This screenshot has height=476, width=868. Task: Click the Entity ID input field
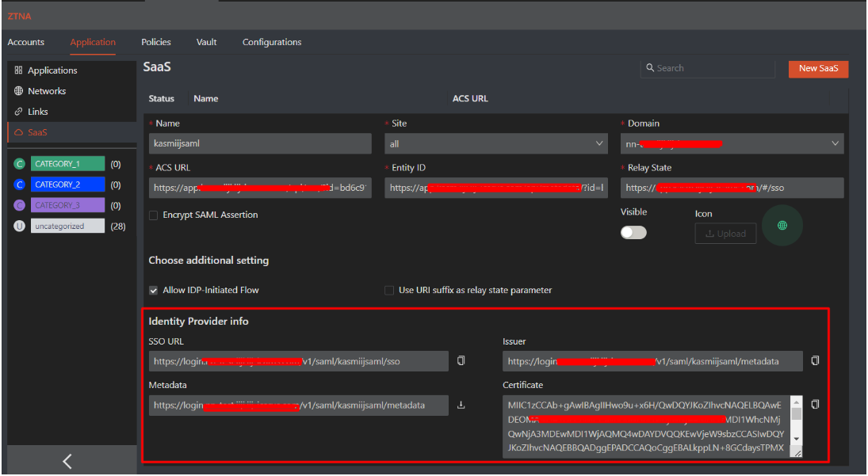[x=496, y=188]
